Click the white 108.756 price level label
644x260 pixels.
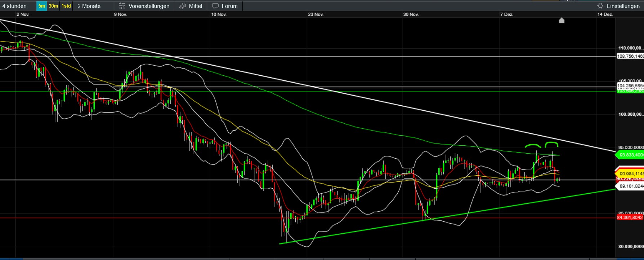click(630, 56)
